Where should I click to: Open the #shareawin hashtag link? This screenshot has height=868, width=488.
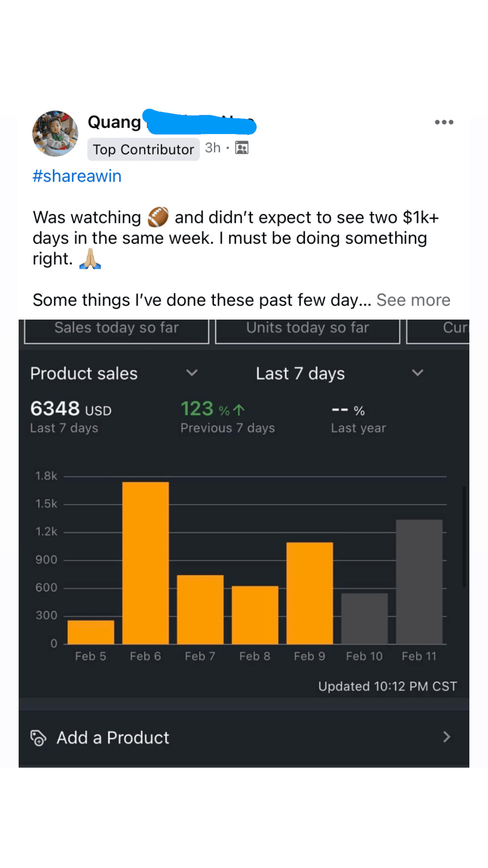point(77,176)
